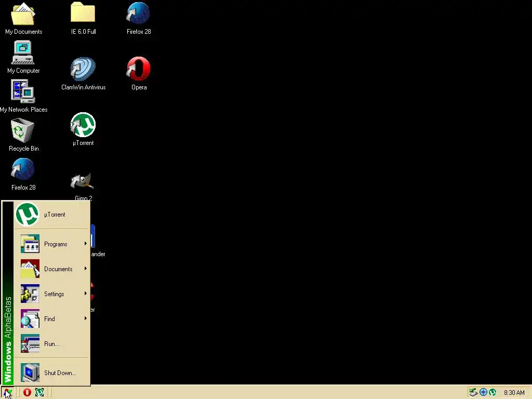Viewport: 532px width, 399px height.
Task: Launch µTorrent from Start menu top entry
Action: click(52, 215)
